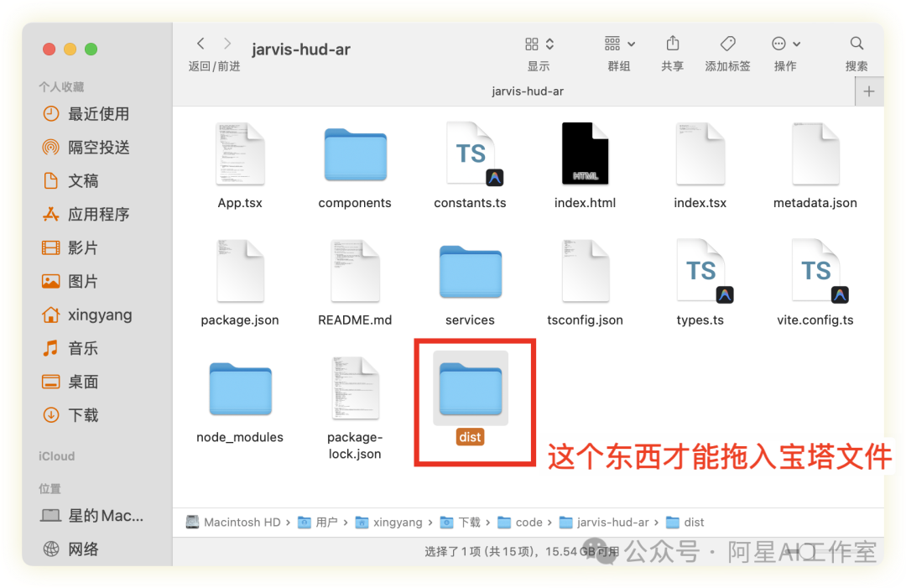Image resolution: width=906 pixels, height=588 pixels.
Task: Open 影片 in the sidebar
Action: point(71,247)
